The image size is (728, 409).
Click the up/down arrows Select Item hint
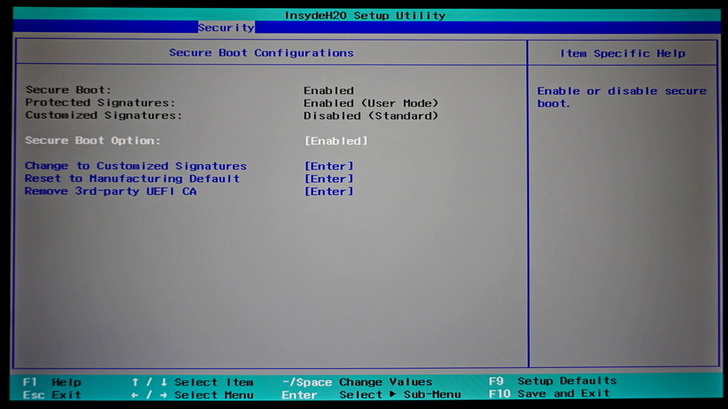192,382
